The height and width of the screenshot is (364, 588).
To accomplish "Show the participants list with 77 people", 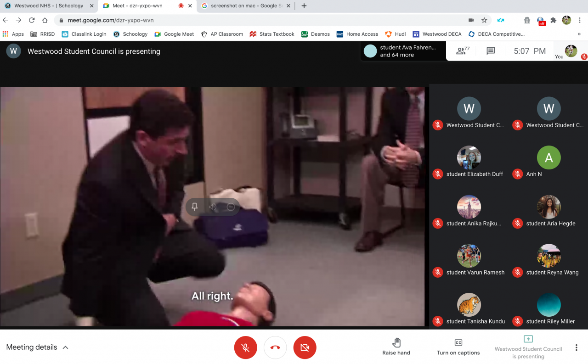I will [463, 51].
